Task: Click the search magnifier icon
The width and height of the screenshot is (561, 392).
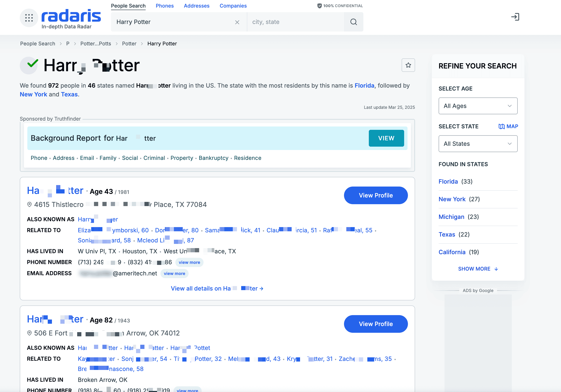Action: 353,22
